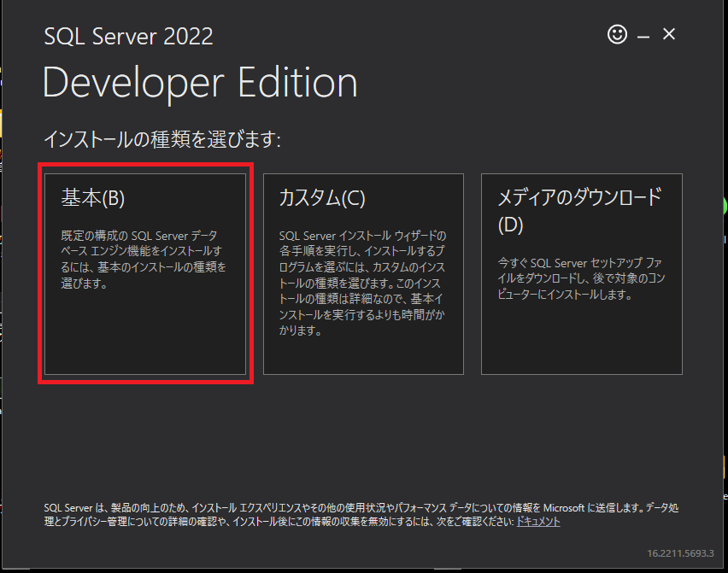Click the カスタム(C) card heading
Screen dimensions: 728x573
click(x=322, y=197)
